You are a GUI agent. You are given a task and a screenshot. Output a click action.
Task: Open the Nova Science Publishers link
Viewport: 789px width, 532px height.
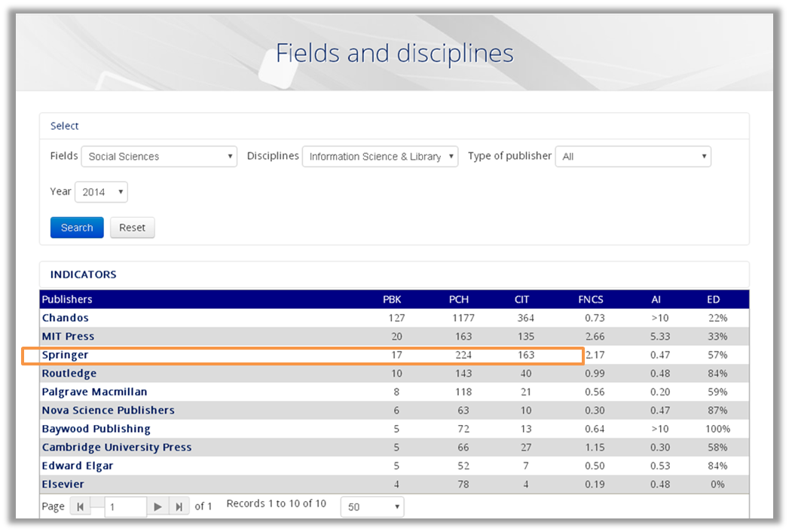109,411
